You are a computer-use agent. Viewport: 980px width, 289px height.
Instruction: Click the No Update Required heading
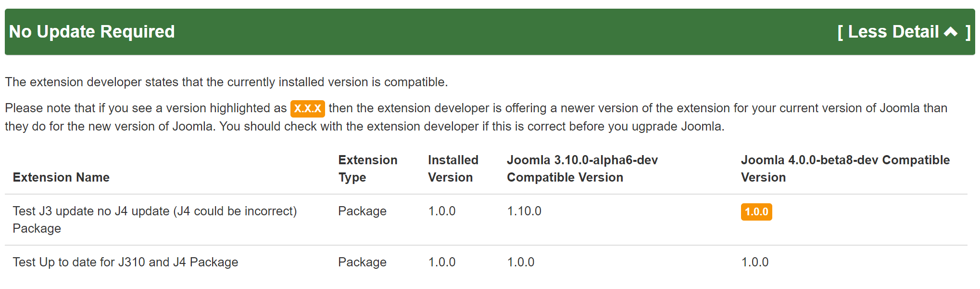92,32
